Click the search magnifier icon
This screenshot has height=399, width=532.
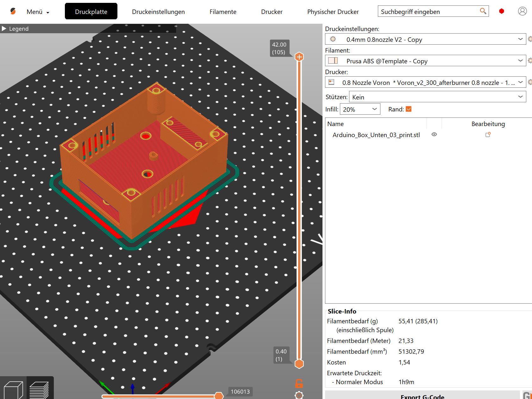[483, 11]
